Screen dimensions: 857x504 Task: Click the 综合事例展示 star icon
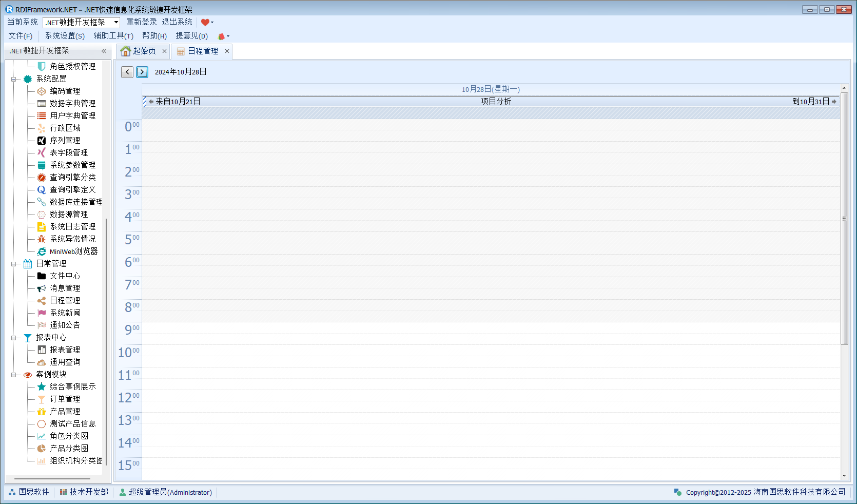point(42,387)
